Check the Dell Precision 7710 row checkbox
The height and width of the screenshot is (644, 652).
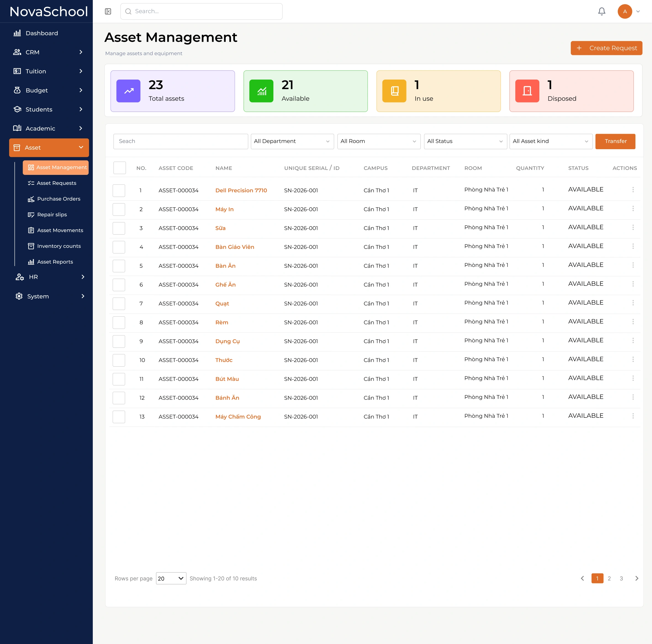pyautogui.click(x=119, y=190)
